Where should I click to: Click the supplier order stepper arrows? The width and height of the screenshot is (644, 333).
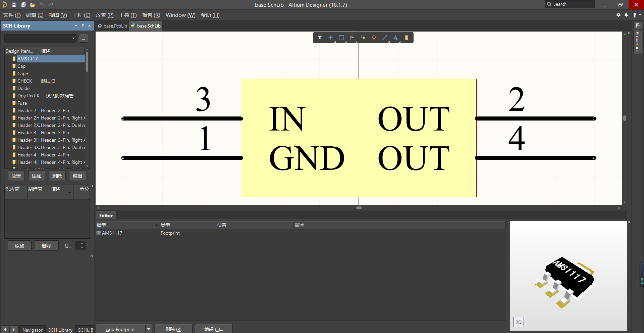[81, 246]
